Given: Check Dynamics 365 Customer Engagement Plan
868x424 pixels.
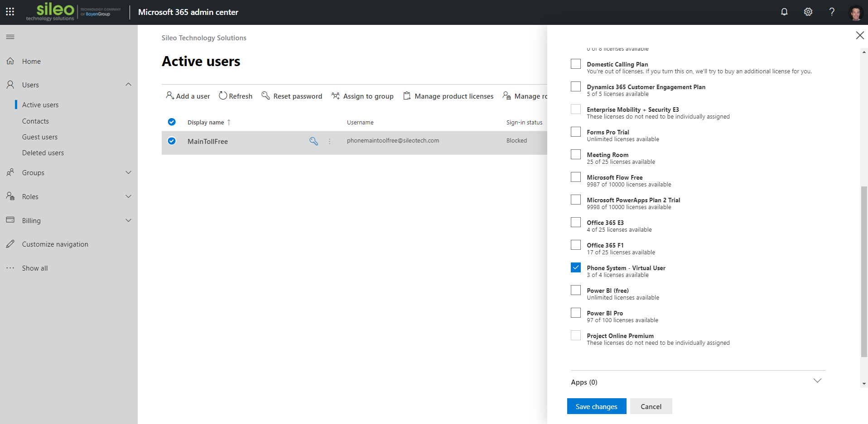Looking at the screenshot, I should pos(575,86).
